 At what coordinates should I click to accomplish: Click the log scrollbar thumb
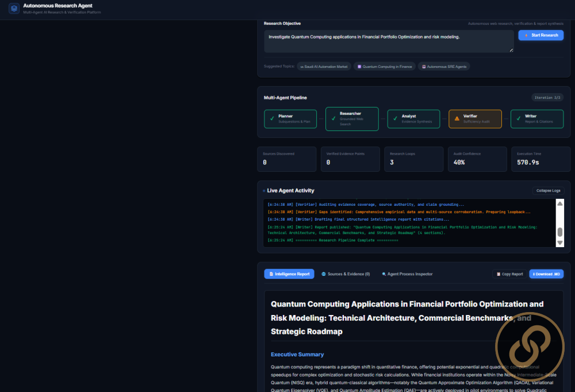[x=560, y=232]
